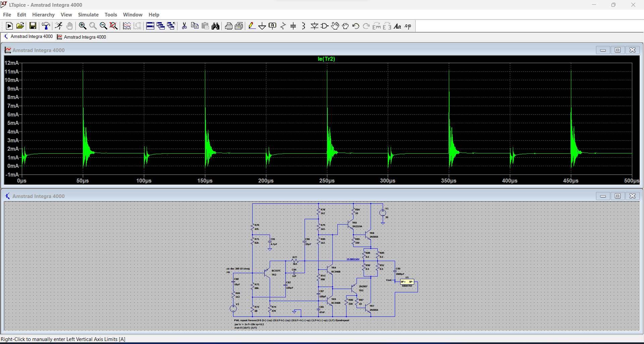The image size is (644, 344).
Task: Click the Cascade windows icon
Action: [x=161, y=26]
